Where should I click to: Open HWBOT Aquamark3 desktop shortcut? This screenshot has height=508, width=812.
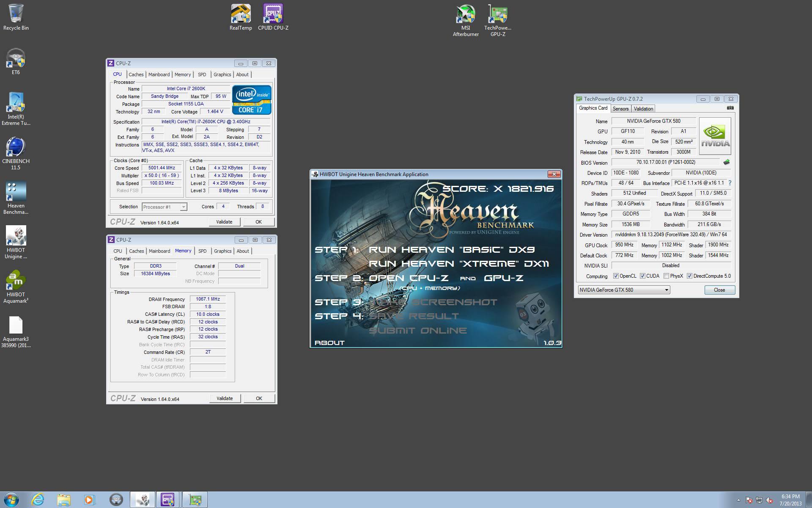[16, 287]
